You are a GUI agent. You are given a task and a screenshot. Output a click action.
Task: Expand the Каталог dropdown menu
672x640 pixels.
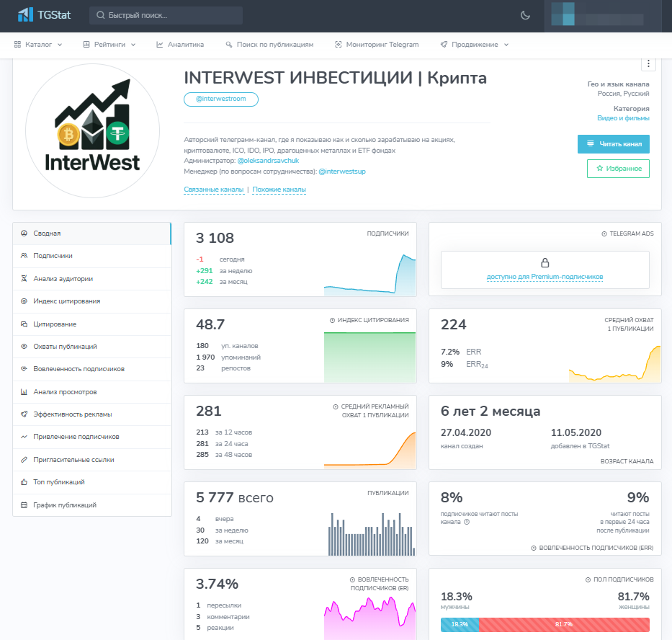38,45
